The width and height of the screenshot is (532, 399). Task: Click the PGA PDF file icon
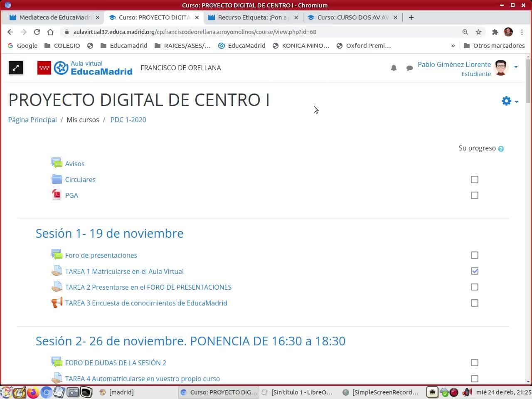pos(57,195)
